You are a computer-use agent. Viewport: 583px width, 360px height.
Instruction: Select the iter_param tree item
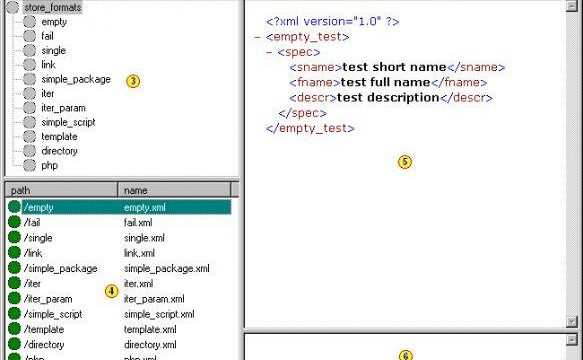pyautogui.click(x=63, y=108)
